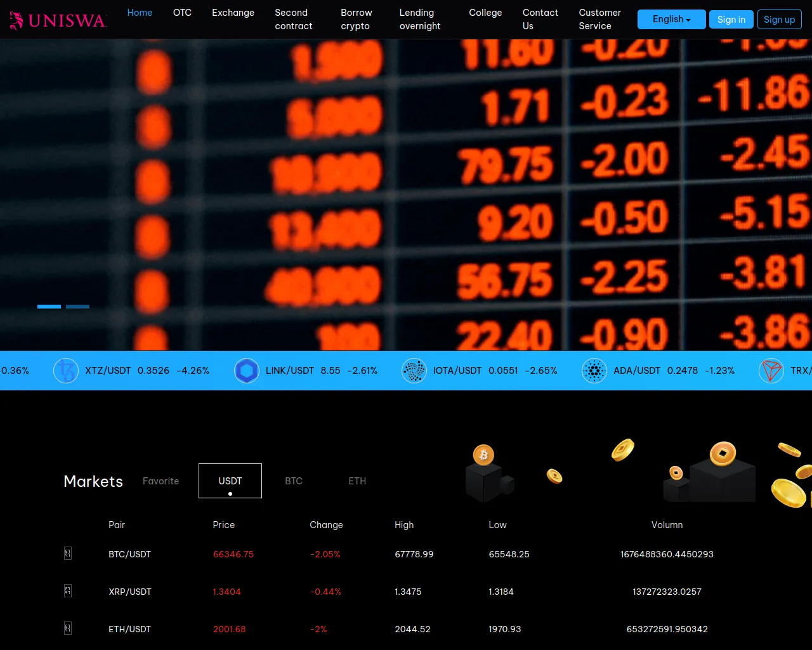This screenshot has height=650, width=812.
Task: Navigate to Exchange
Action: (x=233, y=13)
